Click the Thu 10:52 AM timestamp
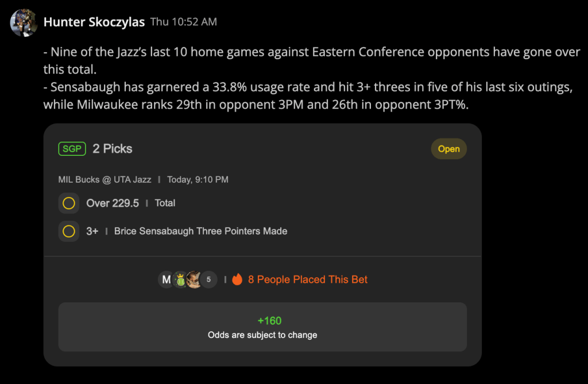The width and height of the screenshot is (588, 384). tap(184, 22)
